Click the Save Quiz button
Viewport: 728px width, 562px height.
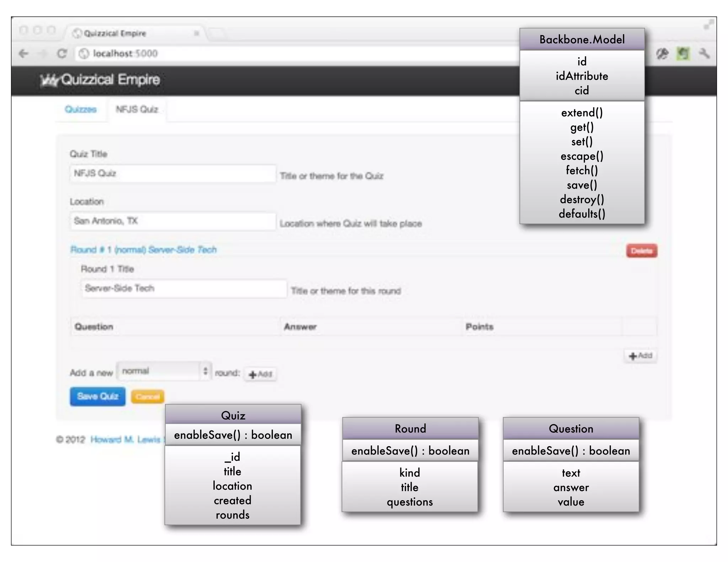[97, 396]
